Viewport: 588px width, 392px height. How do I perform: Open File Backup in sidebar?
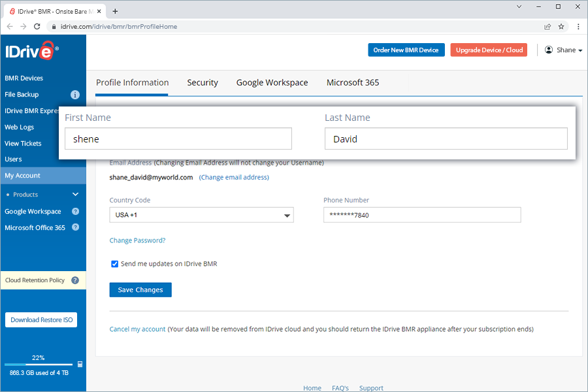pyautogui.click(x=22, y=95)
